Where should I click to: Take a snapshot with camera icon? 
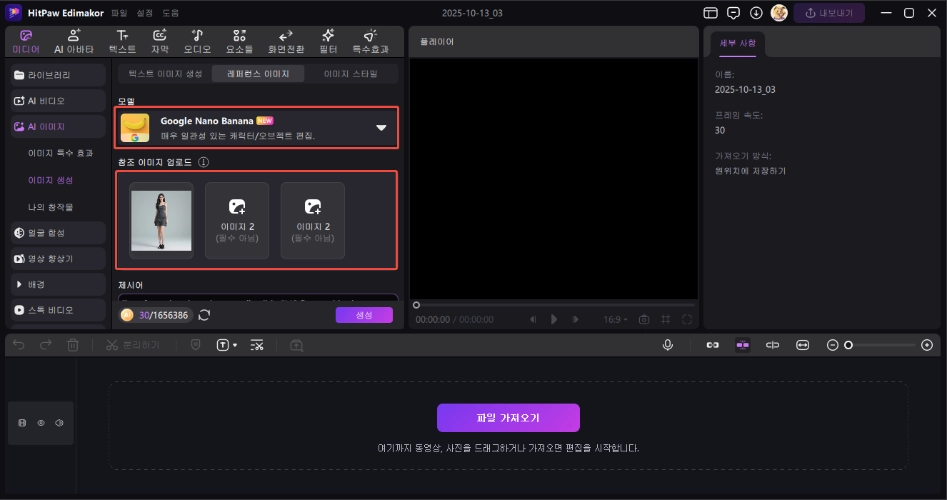coord(644,319)
